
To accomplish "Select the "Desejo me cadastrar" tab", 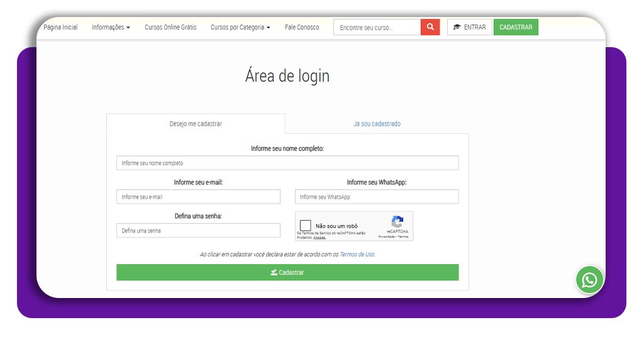I will [196, 124].
